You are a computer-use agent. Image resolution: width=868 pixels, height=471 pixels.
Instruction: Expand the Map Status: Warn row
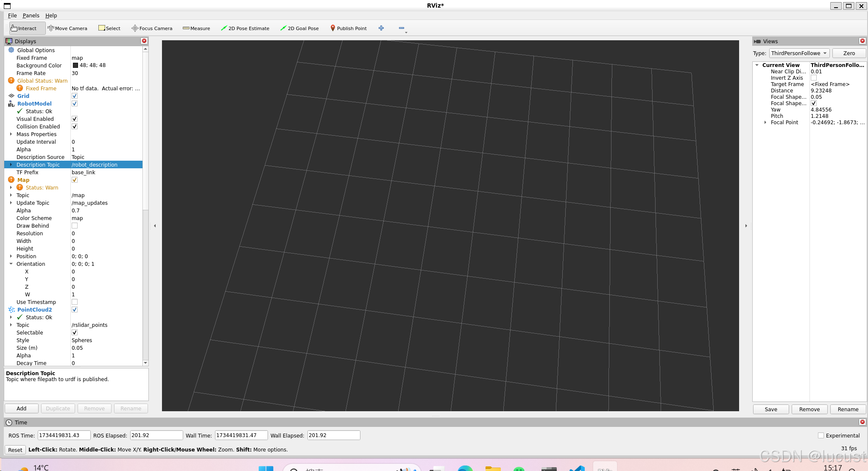[11, 187]
